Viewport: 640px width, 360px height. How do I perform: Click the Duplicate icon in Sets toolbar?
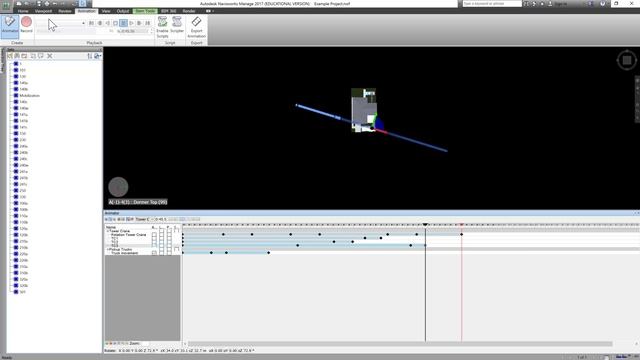(33, 56)
